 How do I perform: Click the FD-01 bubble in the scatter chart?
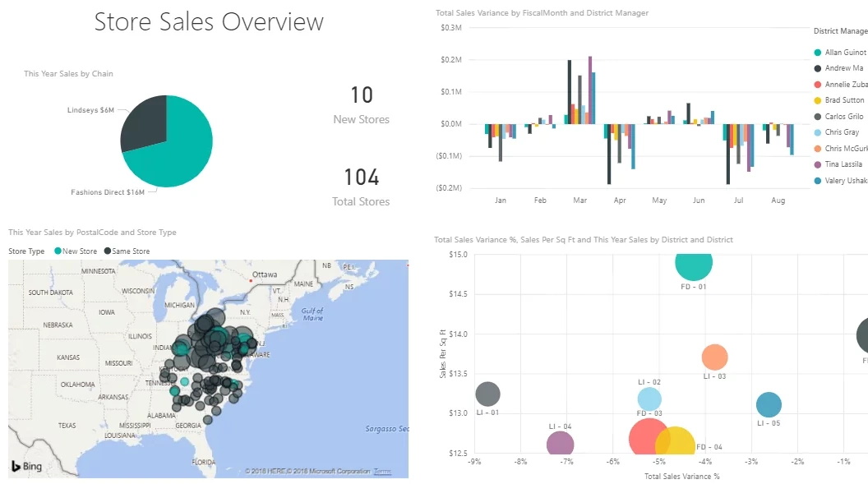(693, 265)
